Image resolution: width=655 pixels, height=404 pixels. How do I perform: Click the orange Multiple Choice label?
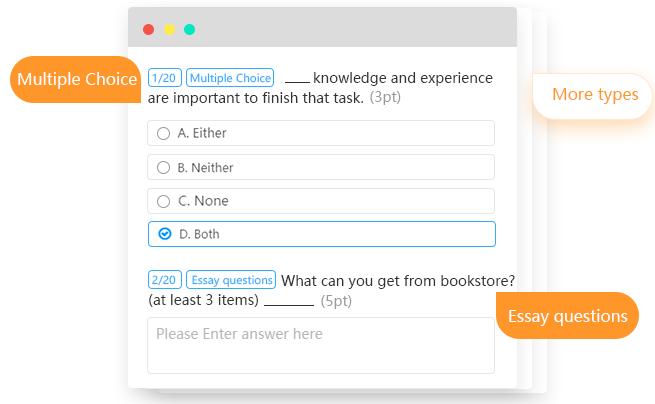point(77,79)
